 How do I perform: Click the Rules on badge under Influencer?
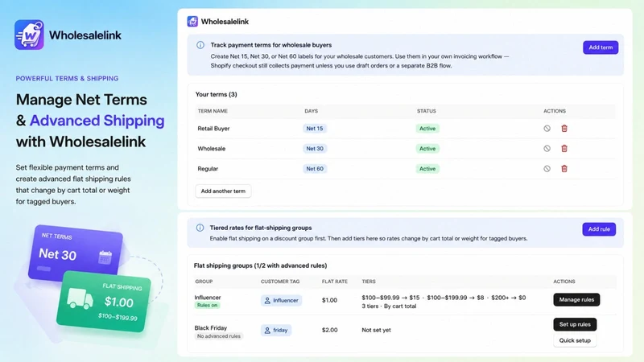pyautogui.click(x=208, y=306)
